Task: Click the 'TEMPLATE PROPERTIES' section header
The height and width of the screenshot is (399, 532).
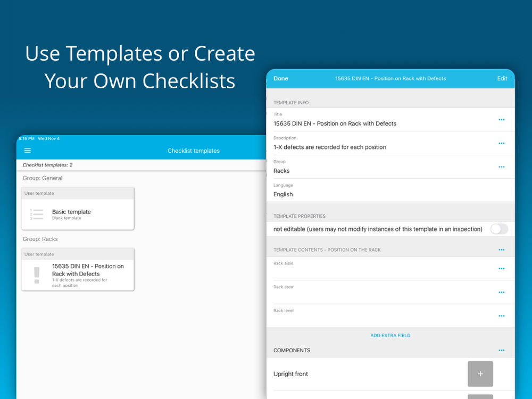Action: click(x=299, y=216)
